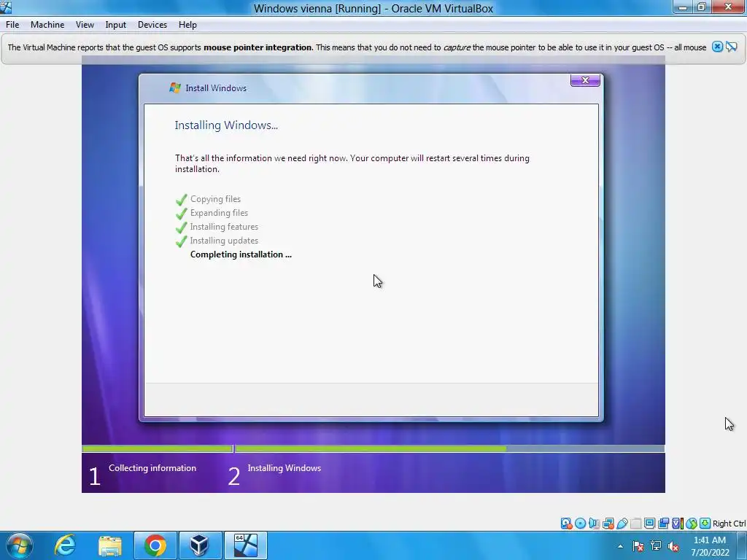Screen dimensions: 747x560
Task: Open the Devices menu
Action: coord(152,25)
